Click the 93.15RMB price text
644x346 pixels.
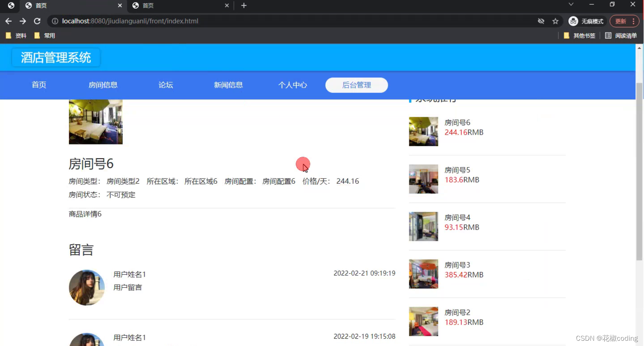point(462,227)
